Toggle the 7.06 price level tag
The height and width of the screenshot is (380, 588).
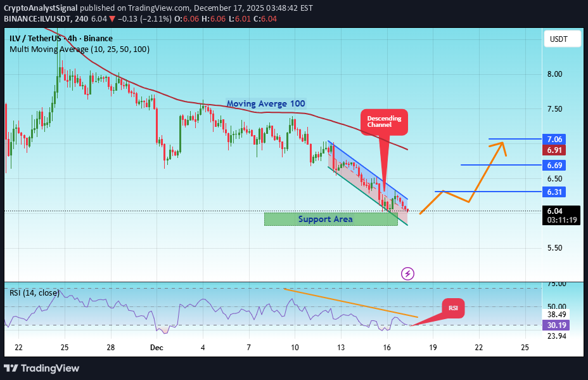(x=553, y=140)
